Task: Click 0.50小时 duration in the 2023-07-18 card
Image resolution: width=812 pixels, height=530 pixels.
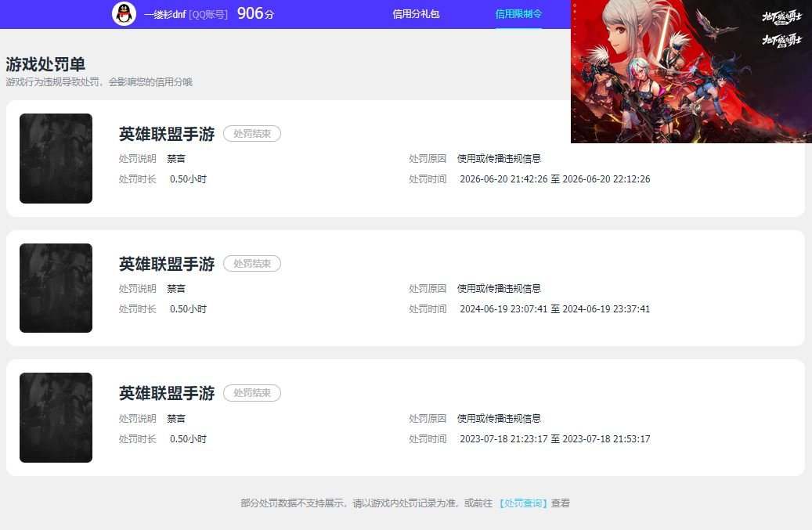Action: coord(188,439)
